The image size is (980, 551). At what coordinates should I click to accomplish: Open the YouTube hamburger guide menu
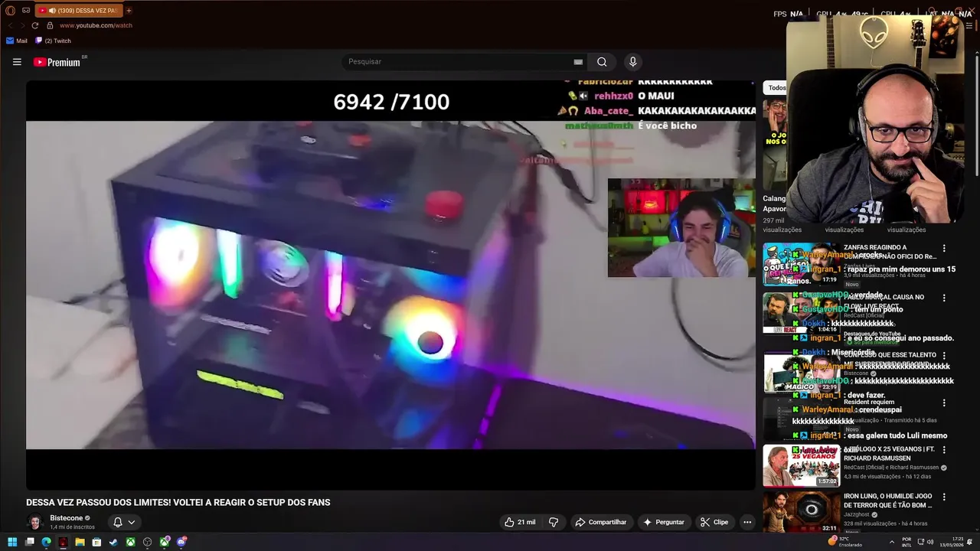click(17, 62)
